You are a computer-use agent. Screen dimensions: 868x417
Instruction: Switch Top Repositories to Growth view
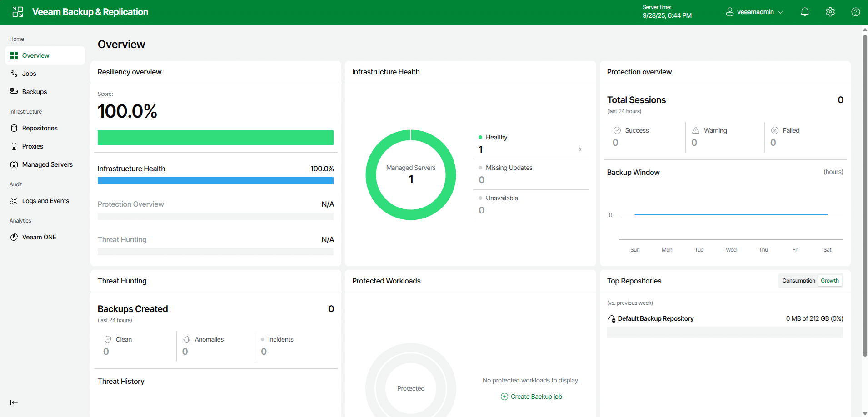coord(829,281)
